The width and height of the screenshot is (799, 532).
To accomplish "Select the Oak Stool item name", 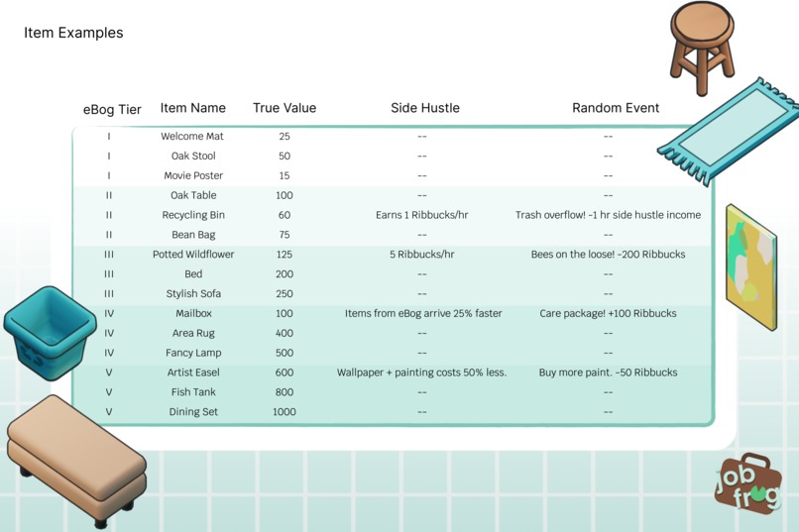I will pyautogui.click(x=193, y=156).
